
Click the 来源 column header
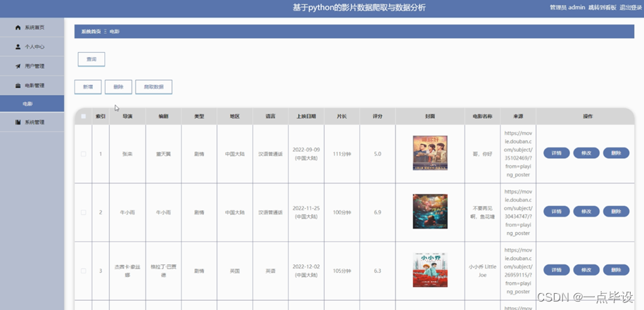coord(518,117)
